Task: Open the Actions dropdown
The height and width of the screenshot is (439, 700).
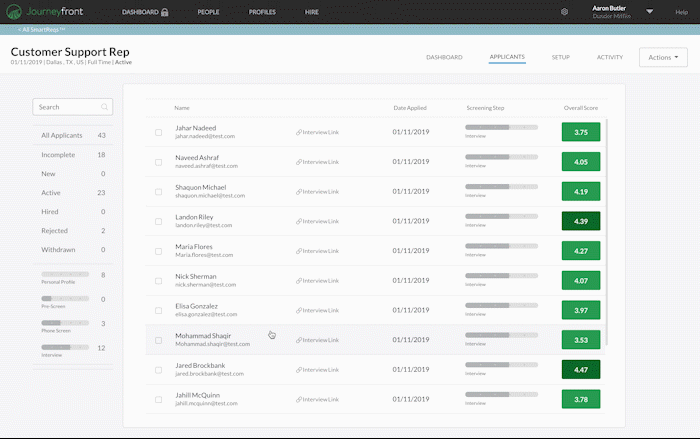Action: point(663,57)
